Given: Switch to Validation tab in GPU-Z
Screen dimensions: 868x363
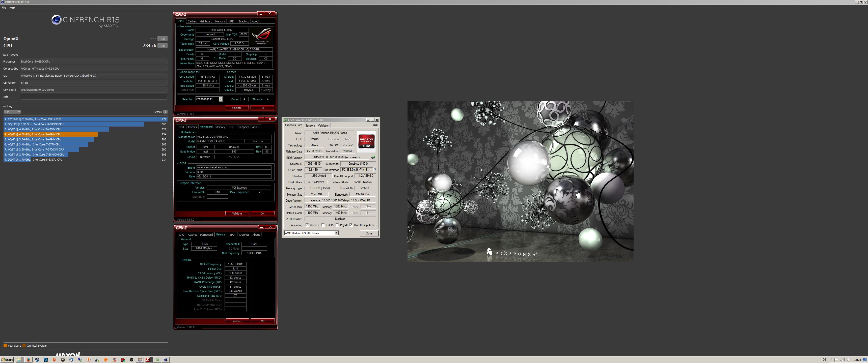Looking at the screenshot, I should pyautogui.click(x=323, y=125).
